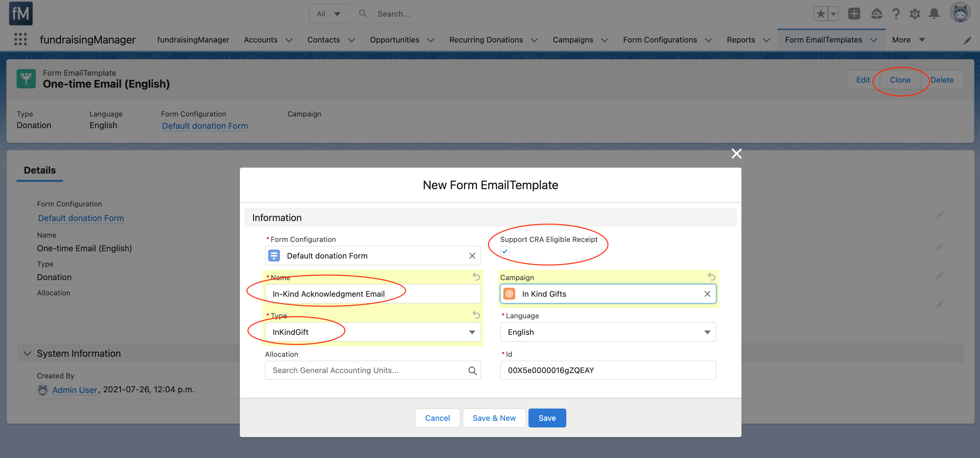Open the Type dropdown showing InKindGift
980x458 pixels.
point(373,332)
